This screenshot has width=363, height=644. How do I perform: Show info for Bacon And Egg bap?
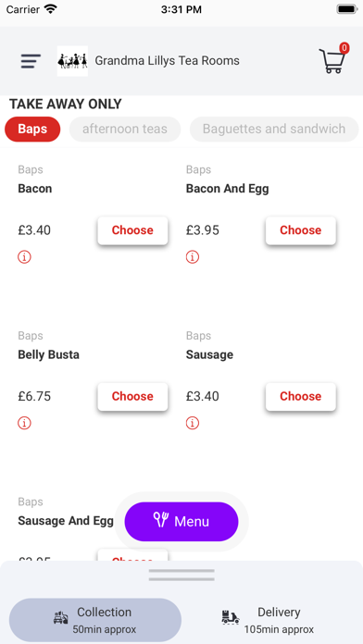[x=193, y=257]
